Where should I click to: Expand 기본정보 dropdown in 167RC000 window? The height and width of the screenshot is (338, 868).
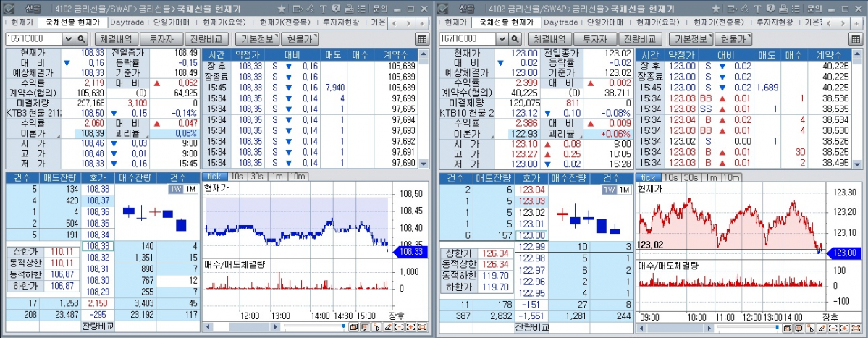point(691,39)
